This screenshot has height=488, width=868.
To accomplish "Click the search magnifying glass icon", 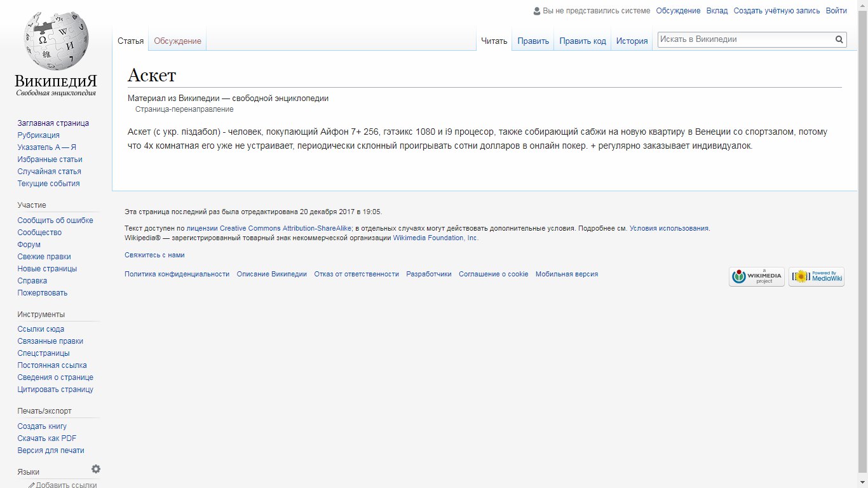I will click(x=839, y=39).
